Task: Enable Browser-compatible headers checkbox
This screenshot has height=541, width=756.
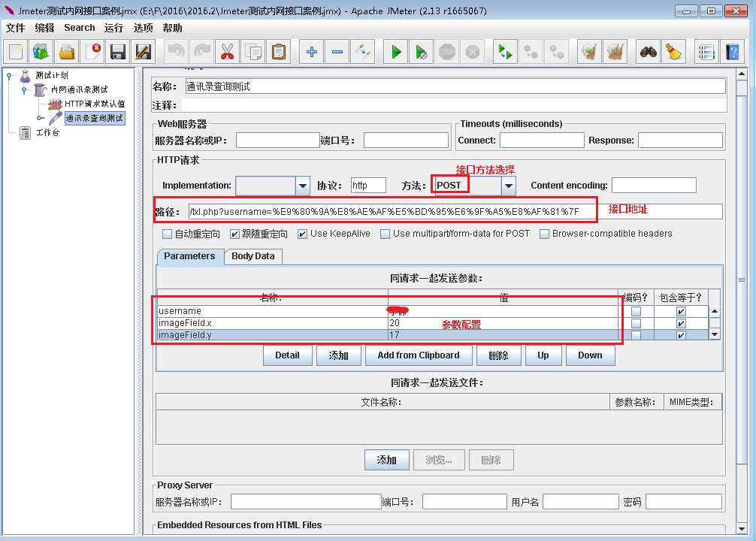Action: click(544, 234)
